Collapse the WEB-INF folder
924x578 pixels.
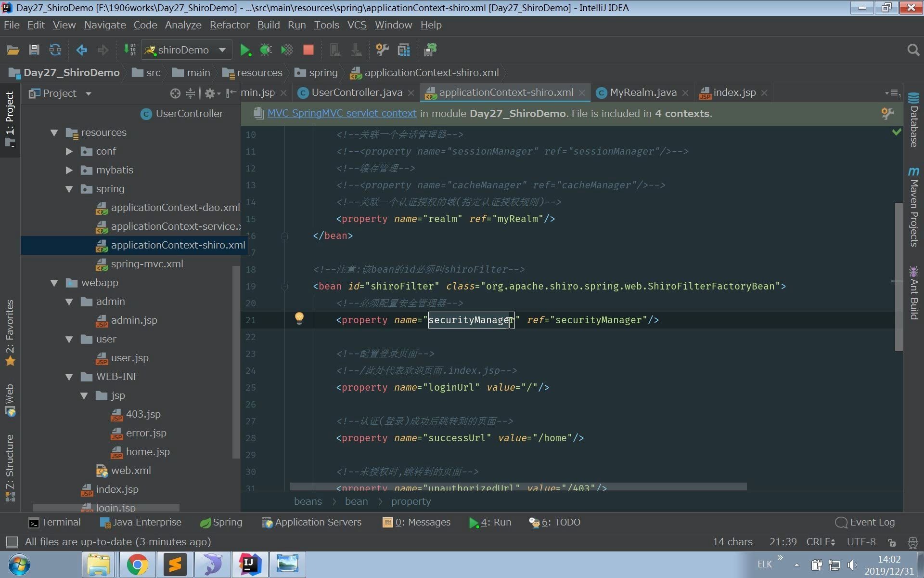click(69, 377)
